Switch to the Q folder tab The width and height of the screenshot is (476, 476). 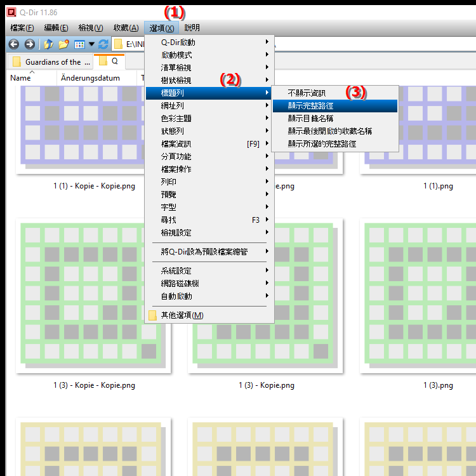coord(109,62)
